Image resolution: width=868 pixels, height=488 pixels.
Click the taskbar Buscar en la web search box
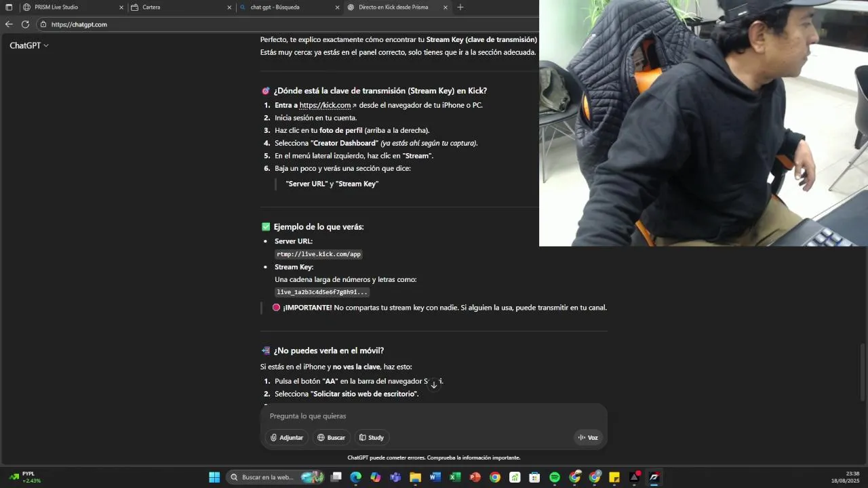(x=275, y=477)
